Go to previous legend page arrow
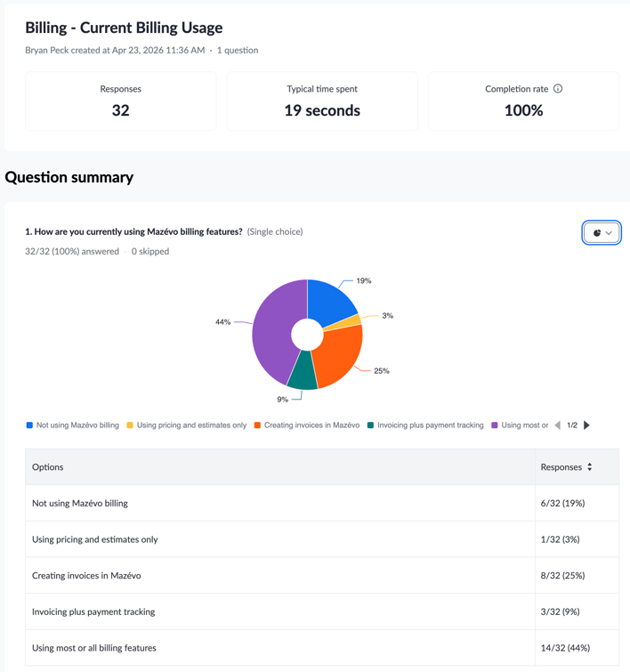Viewport: 630px width, 672px height. (558, 425)
